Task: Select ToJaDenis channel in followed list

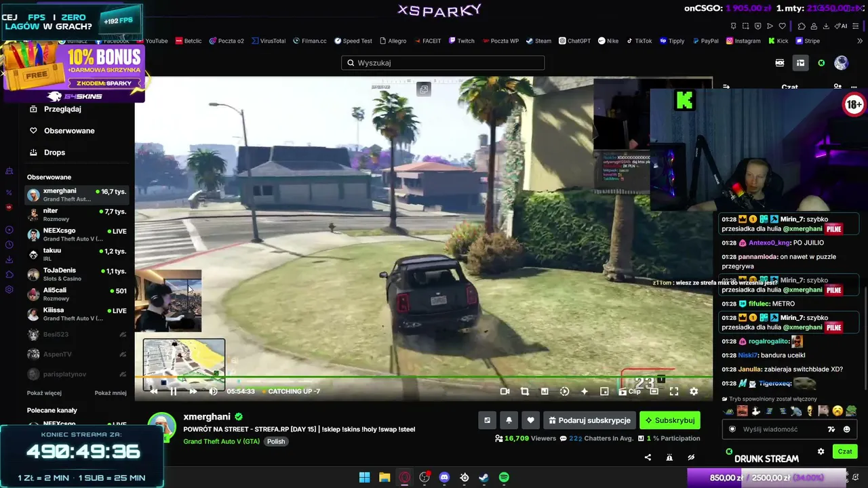Action: [77, 274]
